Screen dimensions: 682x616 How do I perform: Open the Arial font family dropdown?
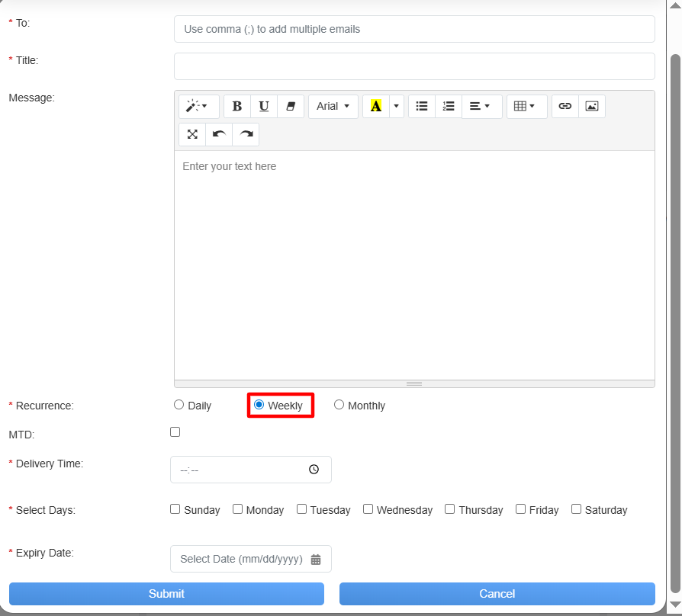pyautogui.click(x=333, y=107)
